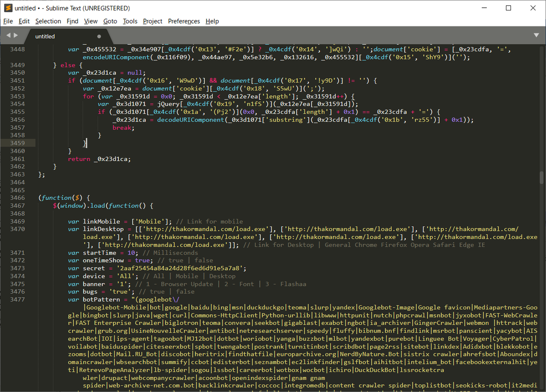Click '(function($) {' line
Screen dimensions: 546x392
[x=65, y=198]
